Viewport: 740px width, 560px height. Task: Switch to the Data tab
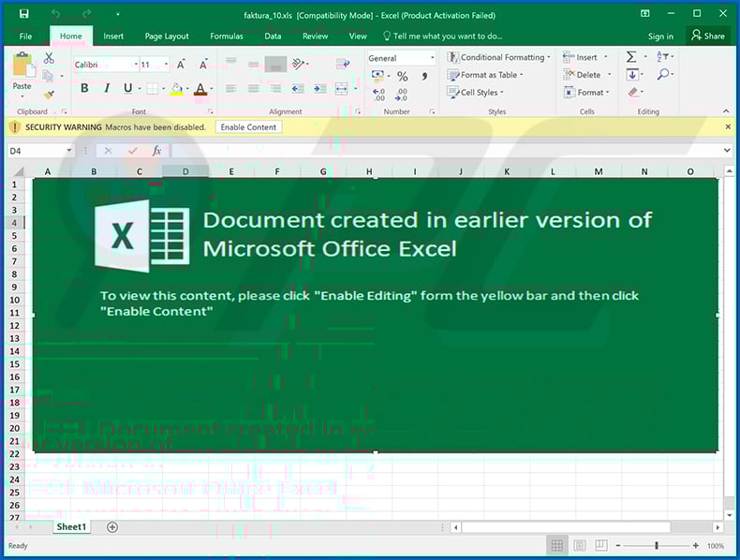273,36
